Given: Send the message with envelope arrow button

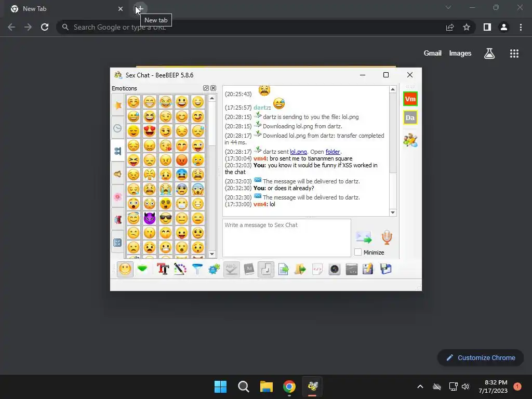Looking at the screenshot, I should (364, 237).
